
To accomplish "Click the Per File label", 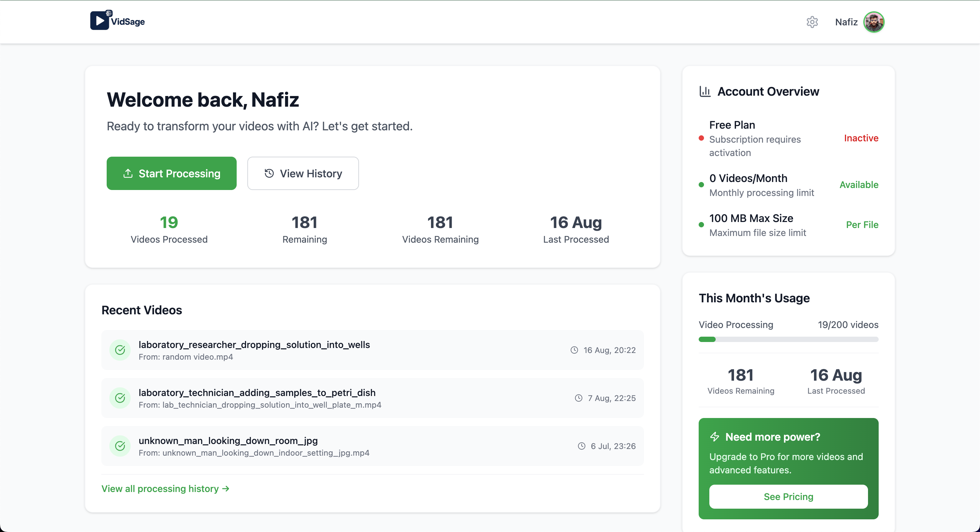I will 862,225.
